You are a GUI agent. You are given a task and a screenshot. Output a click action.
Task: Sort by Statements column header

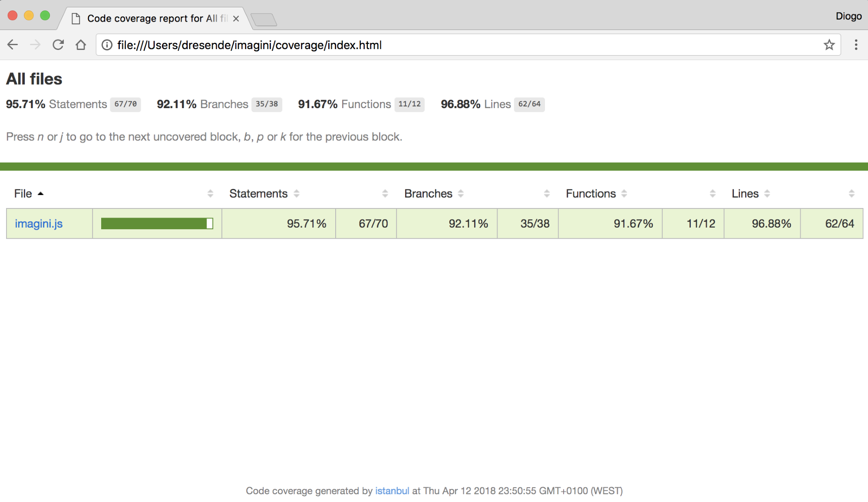click(x=258, y=194)
